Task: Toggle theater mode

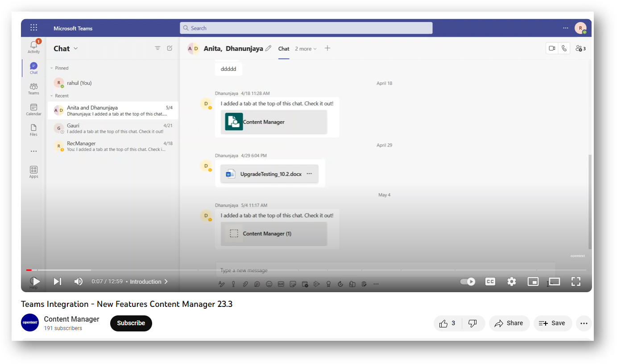Action: (x=555, y=281)
